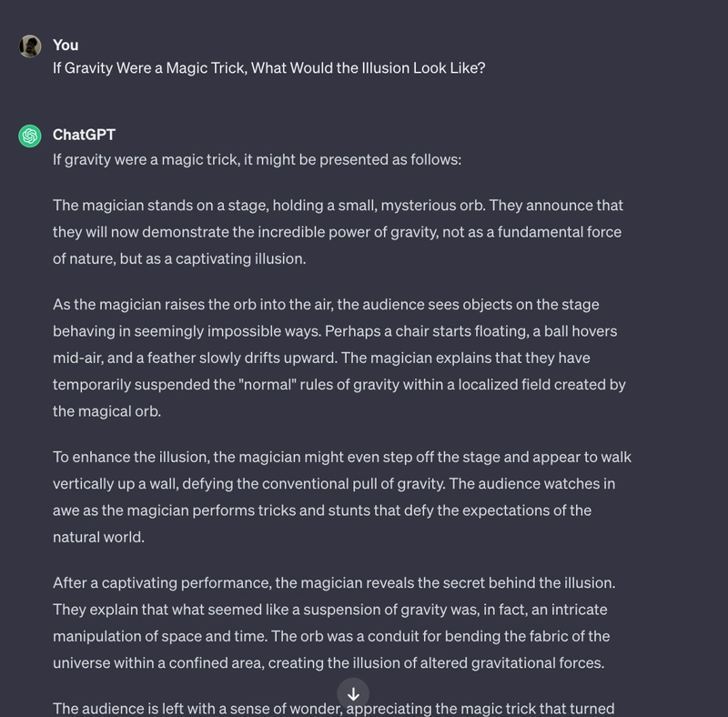Click the phrase "vertically up a wall"
Viewport: 728px width, 717px height.
[x=115, y=483]
